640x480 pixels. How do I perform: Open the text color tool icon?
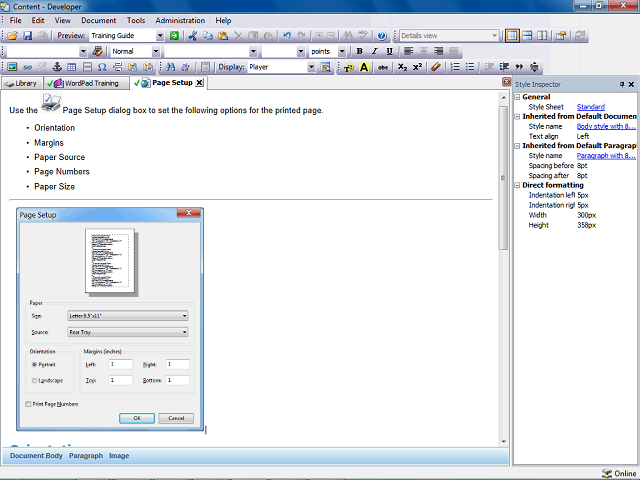[349, 67]
